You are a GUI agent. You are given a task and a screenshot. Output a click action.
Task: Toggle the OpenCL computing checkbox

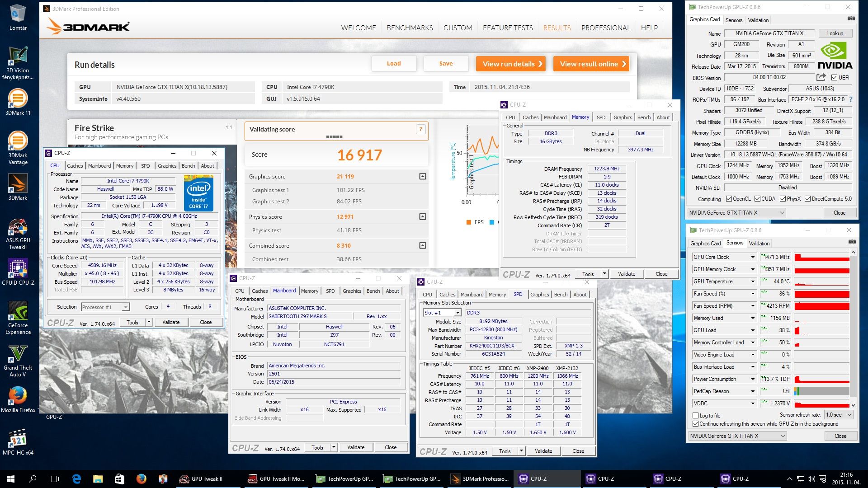point(729,199)
